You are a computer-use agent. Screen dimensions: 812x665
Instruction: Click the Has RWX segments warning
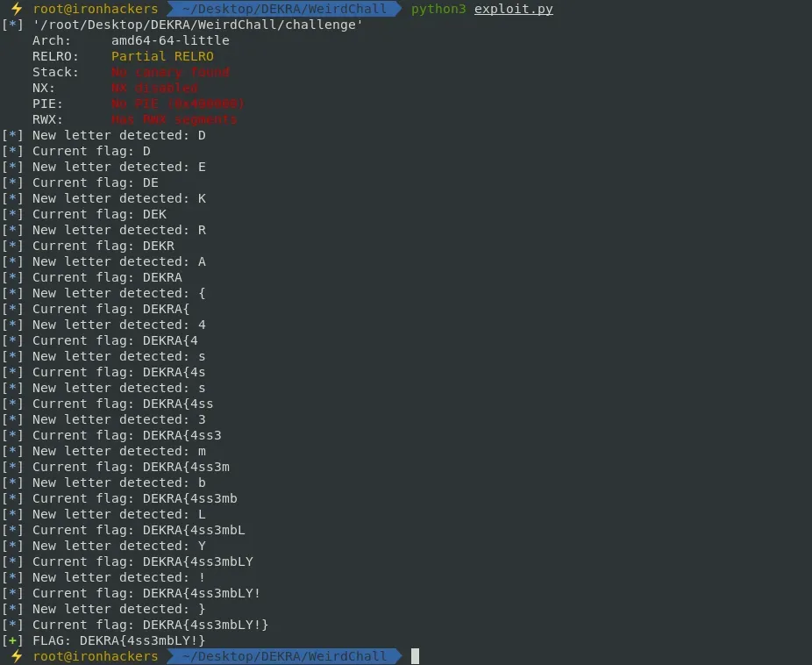(174, 119)
